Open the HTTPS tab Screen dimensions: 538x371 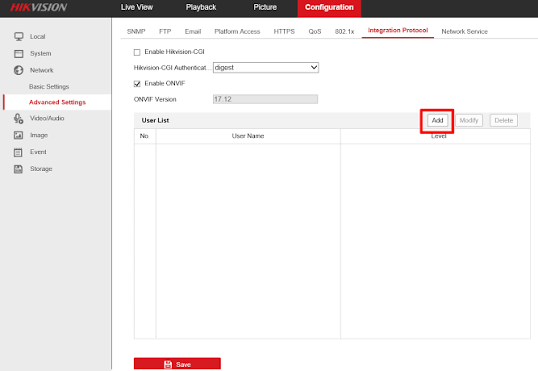tap(284, 32)
